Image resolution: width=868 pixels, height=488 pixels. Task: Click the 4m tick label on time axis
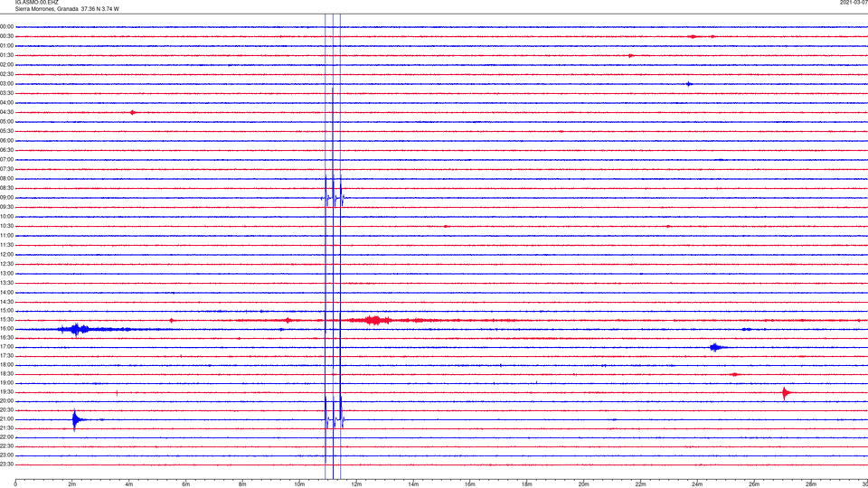[129, 484]
